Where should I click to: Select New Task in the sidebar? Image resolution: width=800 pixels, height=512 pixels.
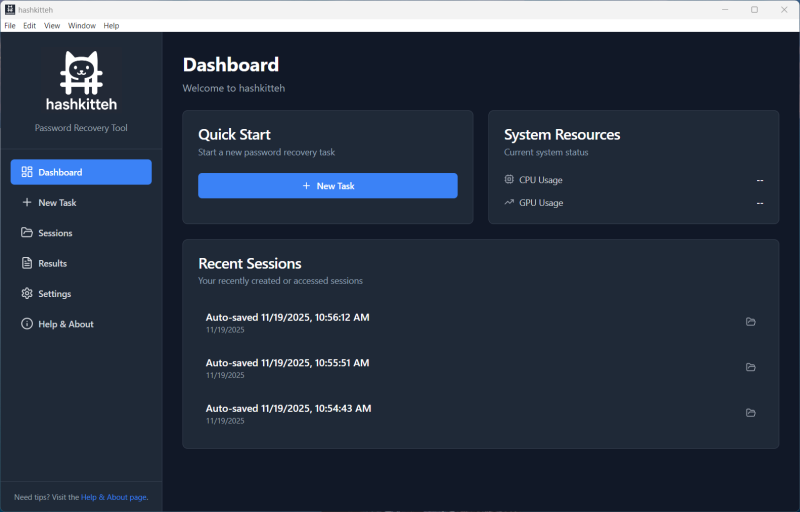[x=57, y=203]
